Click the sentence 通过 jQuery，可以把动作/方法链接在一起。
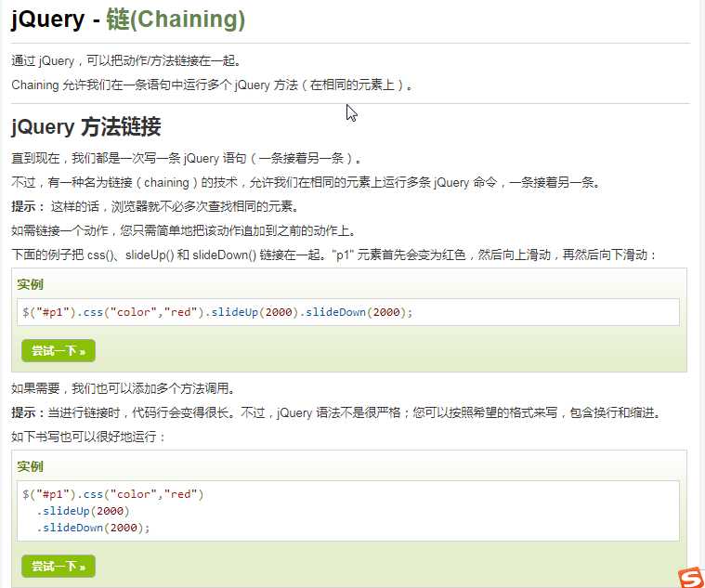Screen dimensions: 705x588 pyautogui.click(x=127, y=60)
